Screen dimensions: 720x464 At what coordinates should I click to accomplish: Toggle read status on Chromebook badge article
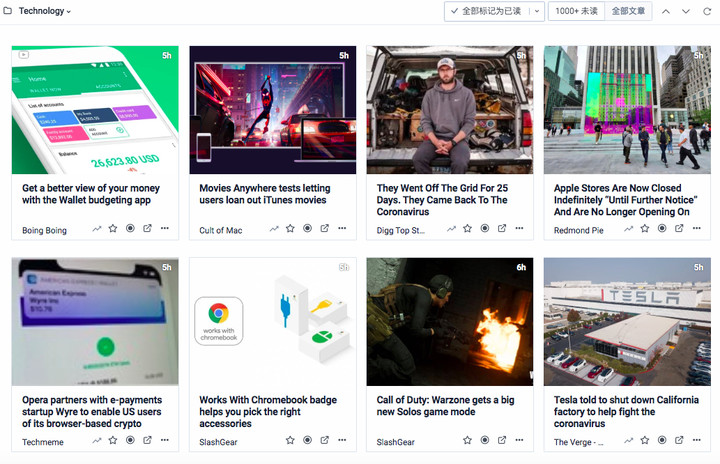(x=307, y=440)
